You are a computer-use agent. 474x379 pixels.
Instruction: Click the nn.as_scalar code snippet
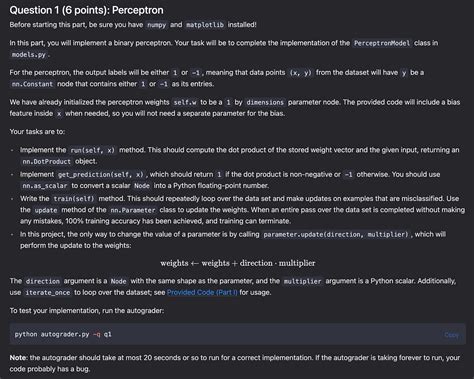tap(45, 186)
